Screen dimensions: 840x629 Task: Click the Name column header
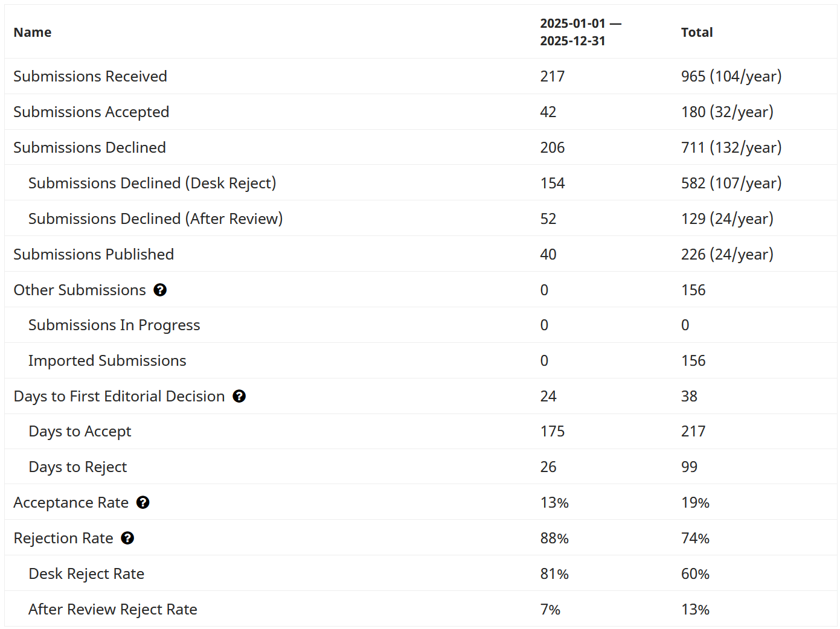33,33
